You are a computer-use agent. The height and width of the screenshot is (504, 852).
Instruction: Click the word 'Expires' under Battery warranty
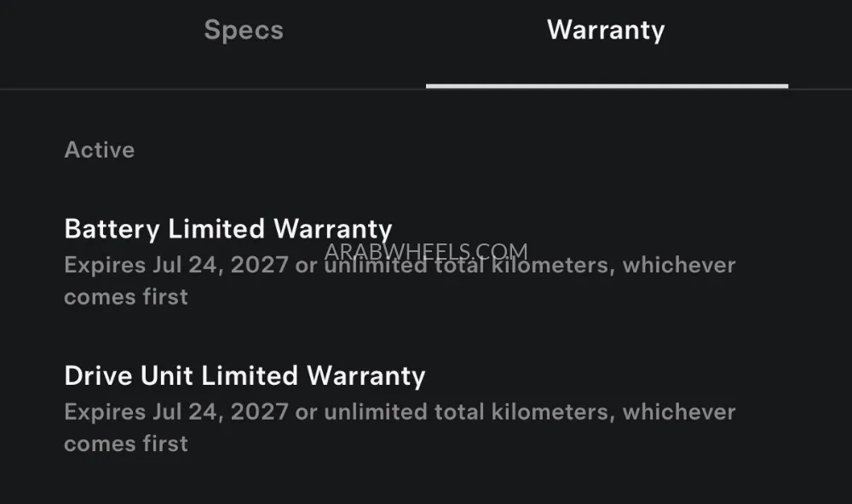pyautogui.click(x=105, y=265)
